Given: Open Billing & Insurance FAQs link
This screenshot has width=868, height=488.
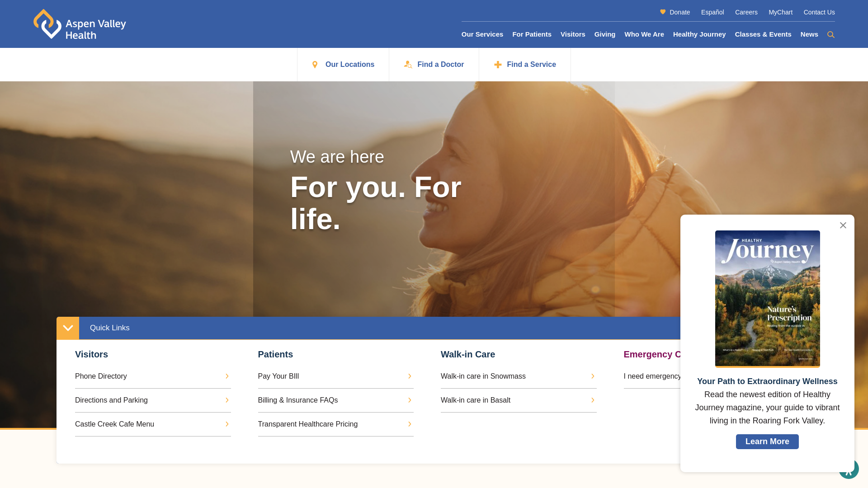Looking at the screenshot, I should tap(298, 400).
